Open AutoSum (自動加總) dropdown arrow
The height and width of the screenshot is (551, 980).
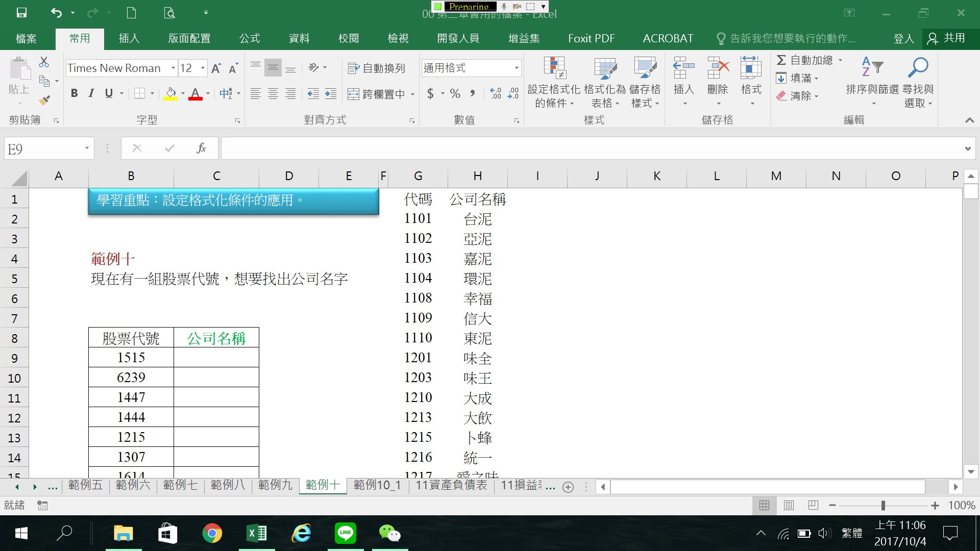(840, 60)
